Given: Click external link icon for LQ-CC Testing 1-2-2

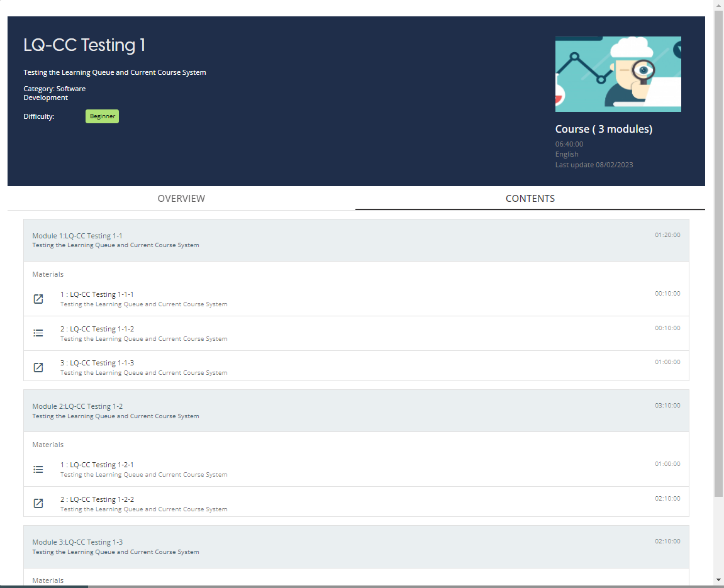Looking at the screenshot, I should click(x=38, y=503).
